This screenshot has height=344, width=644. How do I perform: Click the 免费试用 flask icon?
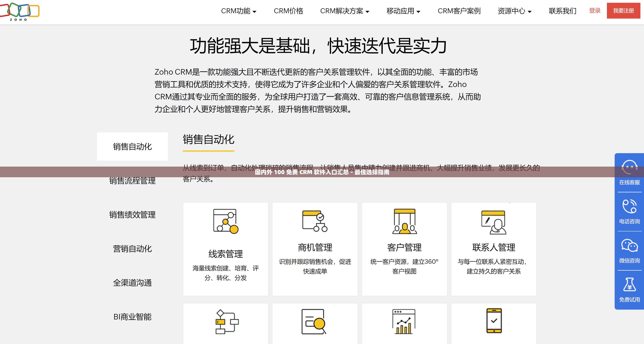(629, 284)
